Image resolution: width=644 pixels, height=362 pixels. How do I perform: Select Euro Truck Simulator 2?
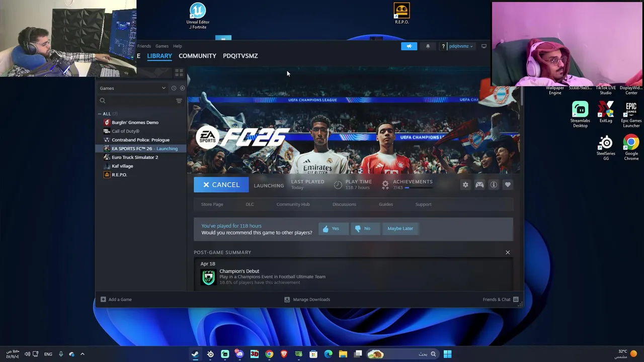(x=141, y=157)
